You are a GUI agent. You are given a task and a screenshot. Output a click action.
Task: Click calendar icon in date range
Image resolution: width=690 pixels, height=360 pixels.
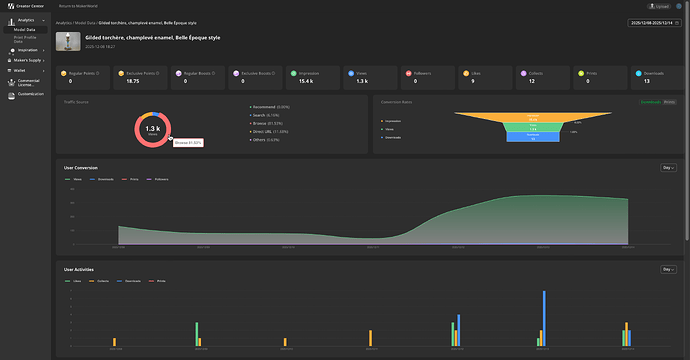click(677, 23)
